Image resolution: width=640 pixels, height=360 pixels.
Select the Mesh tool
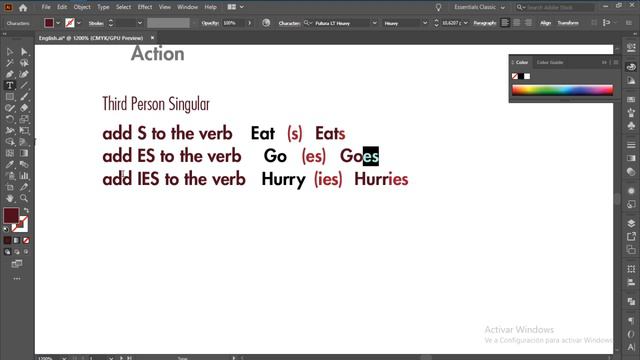[x=10, y=153]
